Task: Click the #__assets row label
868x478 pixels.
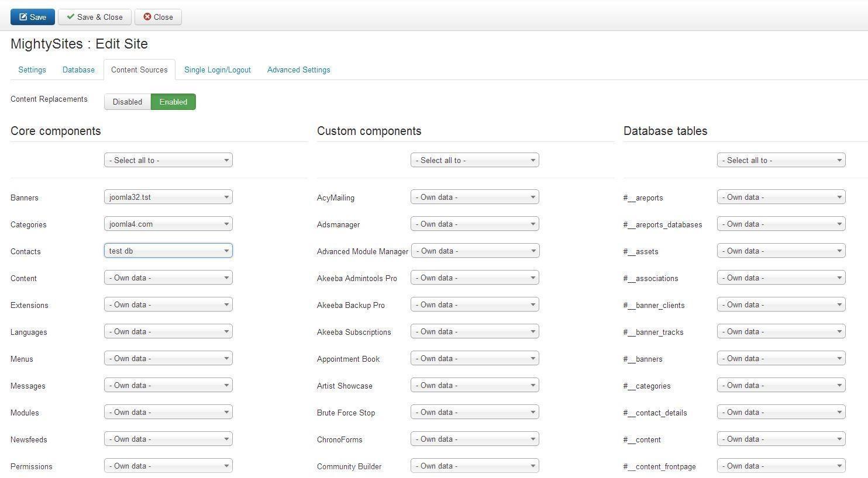Action: point(641,251)
